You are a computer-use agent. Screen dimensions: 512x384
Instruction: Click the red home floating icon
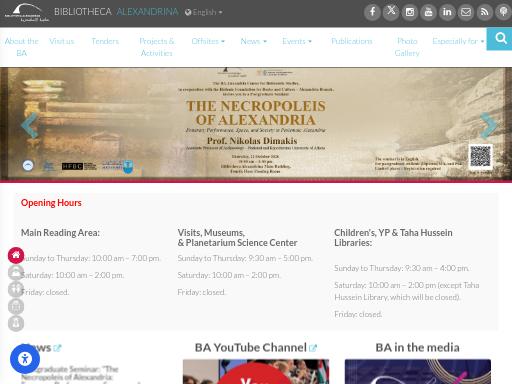(x=16, y=255)
